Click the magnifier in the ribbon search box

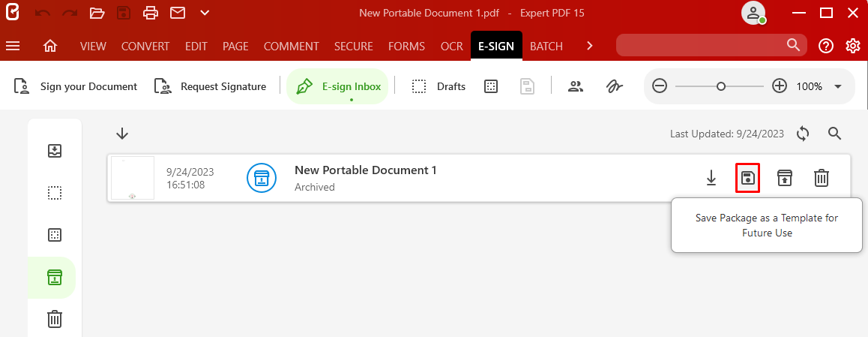click(793, 45)
